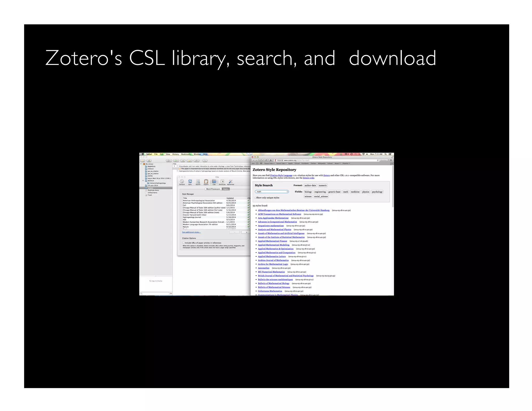This screenshot has width=532, height=411.
Task: Select the Styles tab
Action: click(226, 189)
